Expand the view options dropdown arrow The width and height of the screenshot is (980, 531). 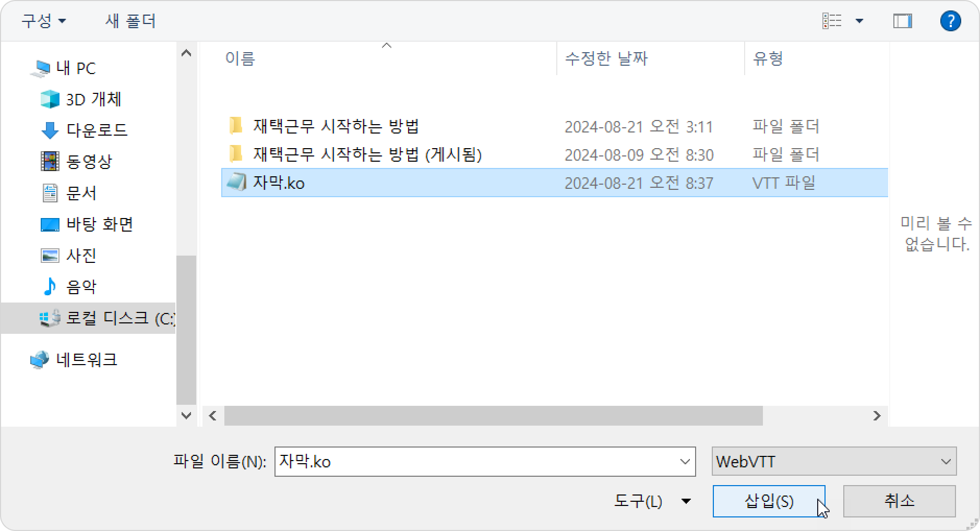coord(859,21)
